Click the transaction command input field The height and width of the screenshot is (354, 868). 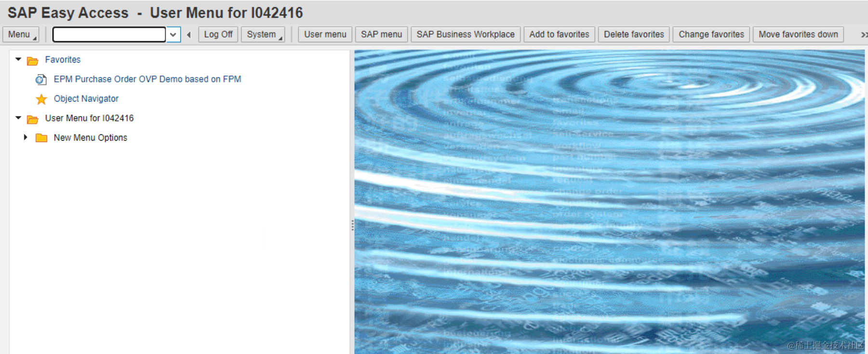tap(109, 34)
